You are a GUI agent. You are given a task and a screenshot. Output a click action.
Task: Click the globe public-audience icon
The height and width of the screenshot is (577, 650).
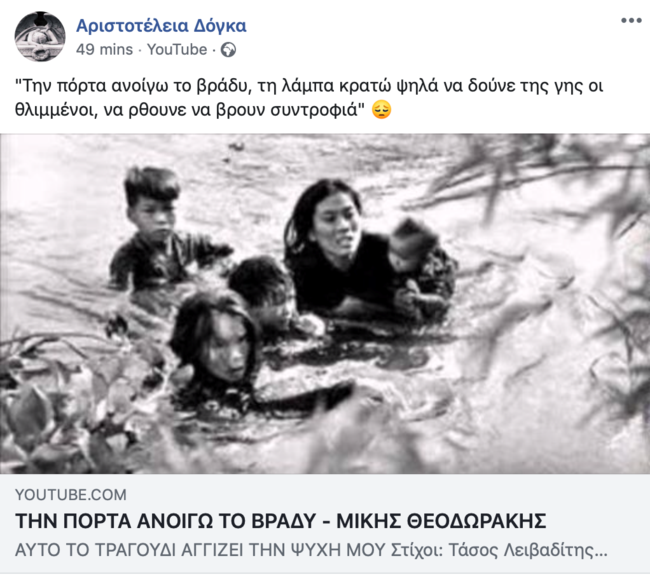[x=228, y=50]
